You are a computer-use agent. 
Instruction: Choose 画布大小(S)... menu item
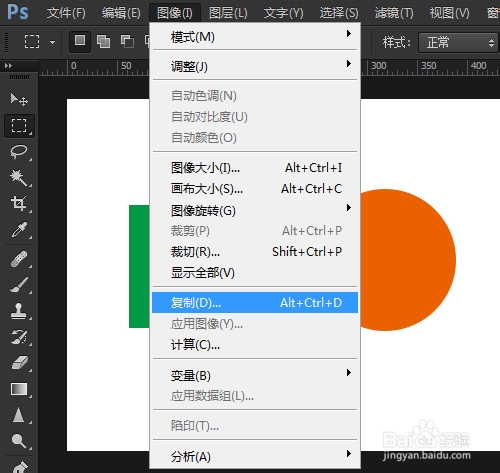click(x=255, y=189)
